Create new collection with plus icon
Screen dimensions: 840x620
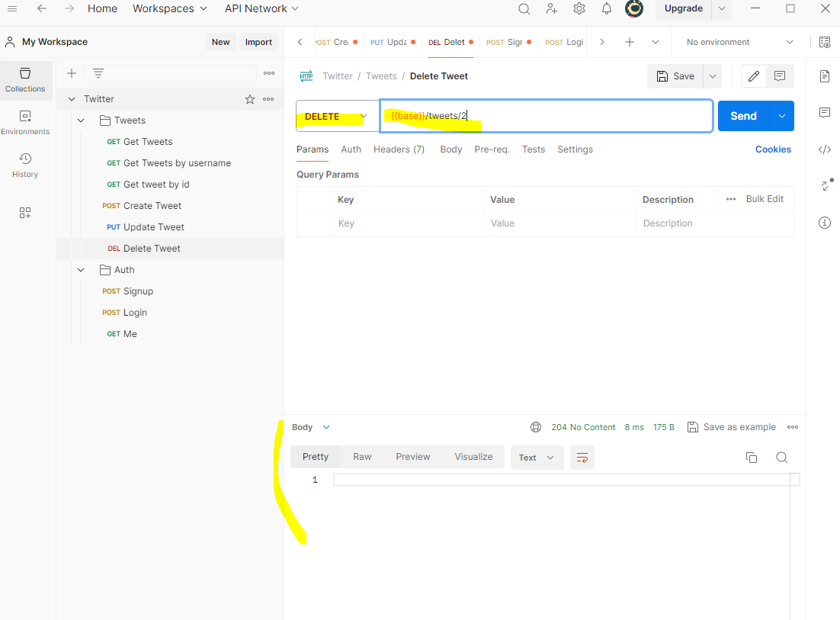pyautogui.click(x=72, y=73)
